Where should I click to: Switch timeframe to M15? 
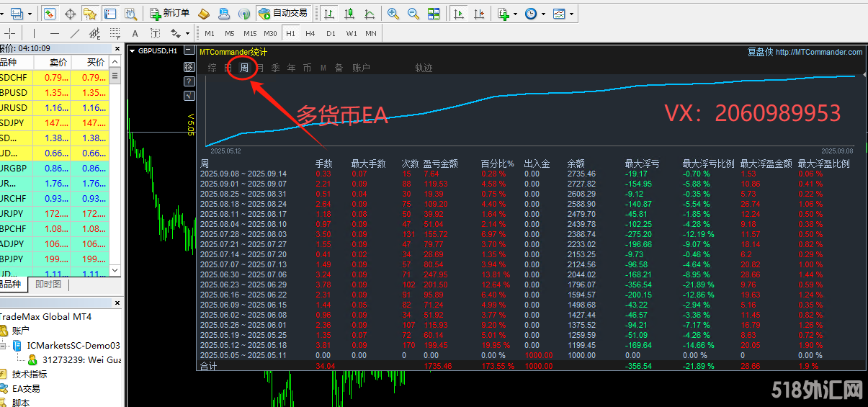coord(250,33)
